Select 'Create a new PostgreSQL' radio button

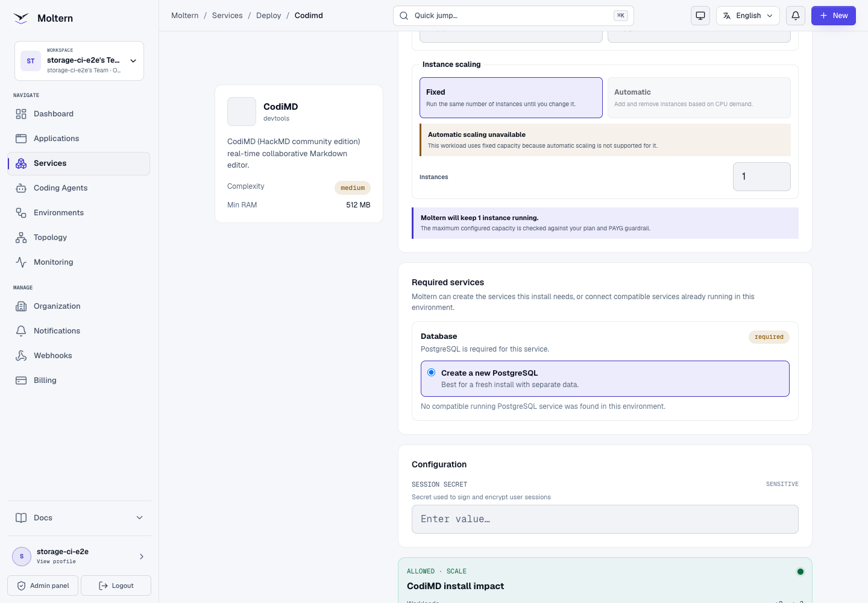pos(432,373)
